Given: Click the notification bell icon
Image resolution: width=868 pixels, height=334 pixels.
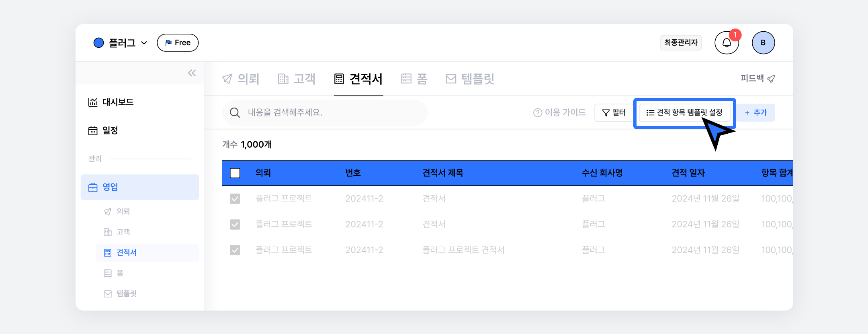Looking at the screenshot, I should 727,43.
